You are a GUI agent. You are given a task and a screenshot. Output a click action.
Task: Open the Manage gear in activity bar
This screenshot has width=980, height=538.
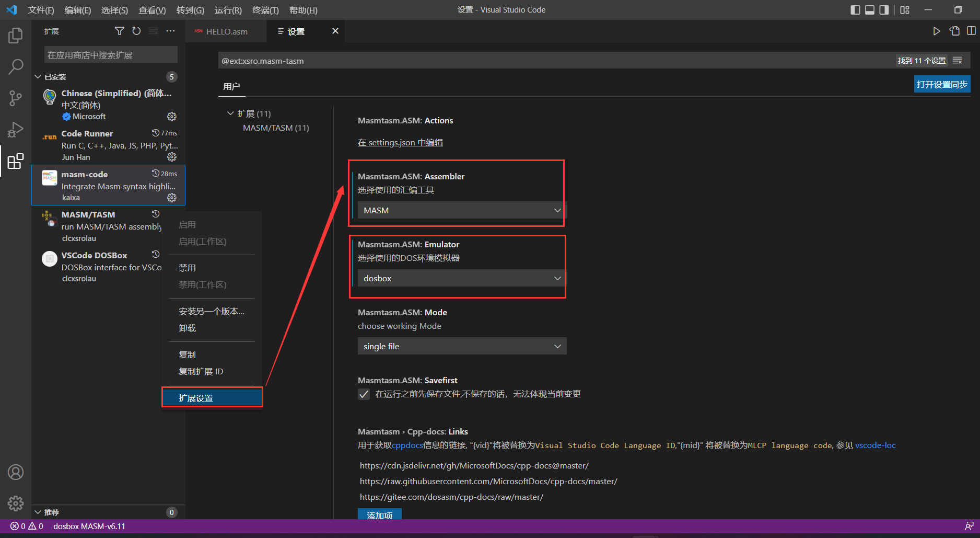(x=16, y=503)
